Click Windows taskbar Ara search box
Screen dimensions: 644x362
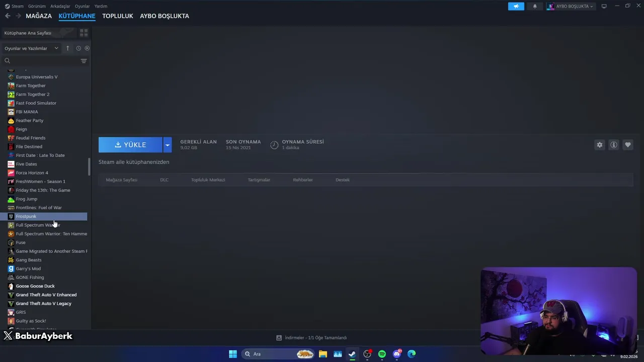point(278,354)
